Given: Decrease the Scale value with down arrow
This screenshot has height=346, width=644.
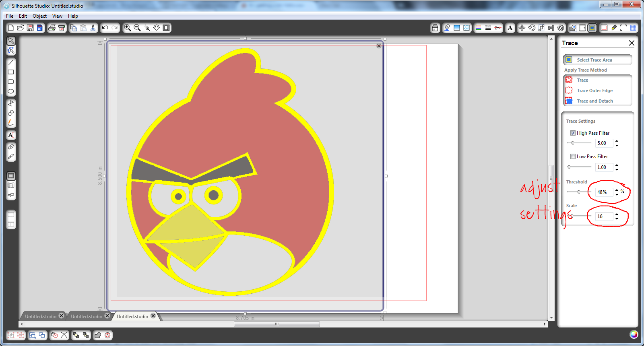Looking at the screenshot, I should 617,219.
